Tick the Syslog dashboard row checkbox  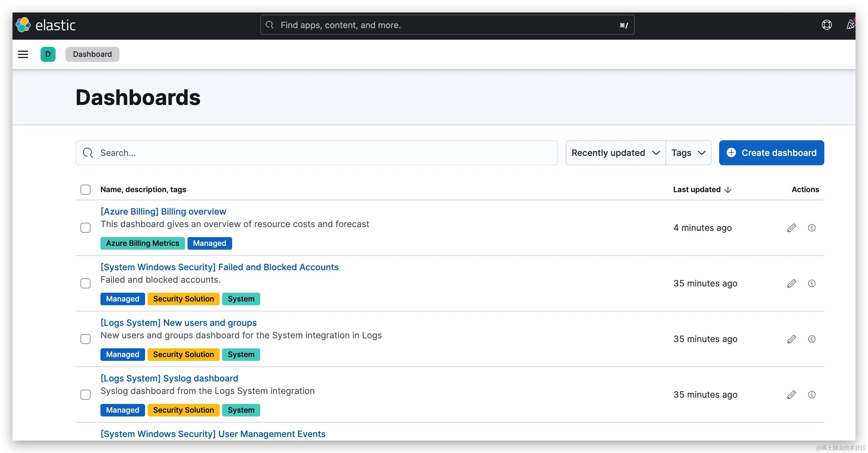85,395
